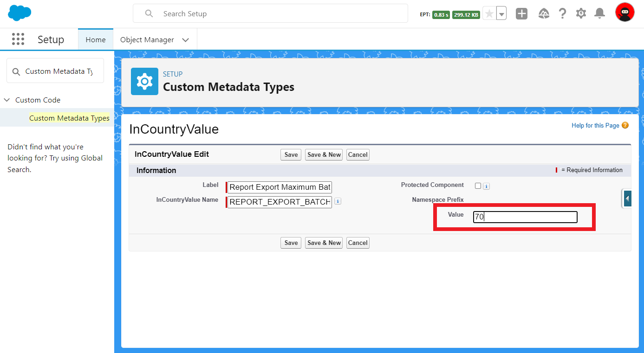
Task: Click the plus icon to create new items
Action: click(521, 13)
